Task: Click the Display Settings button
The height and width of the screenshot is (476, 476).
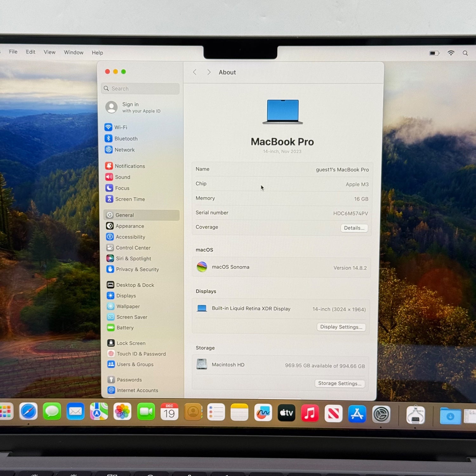Action: coord(341,327)
